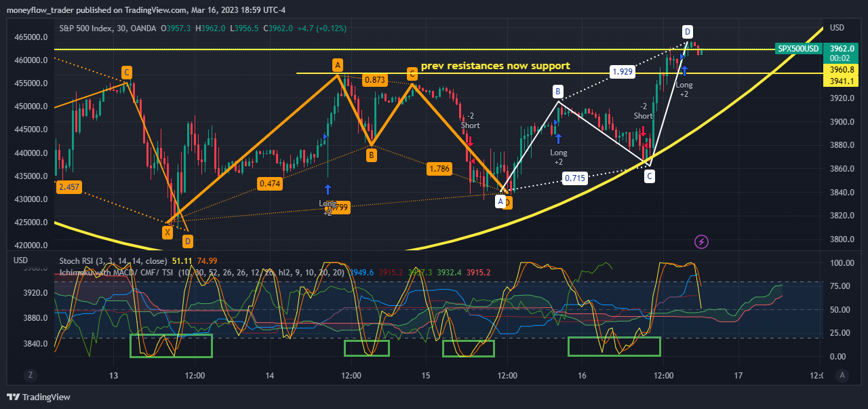The height and width of the screenshot is (409, 868).
Task: Select the orange X pattern point
Action: pyautogui.click(x=167, y=233)
